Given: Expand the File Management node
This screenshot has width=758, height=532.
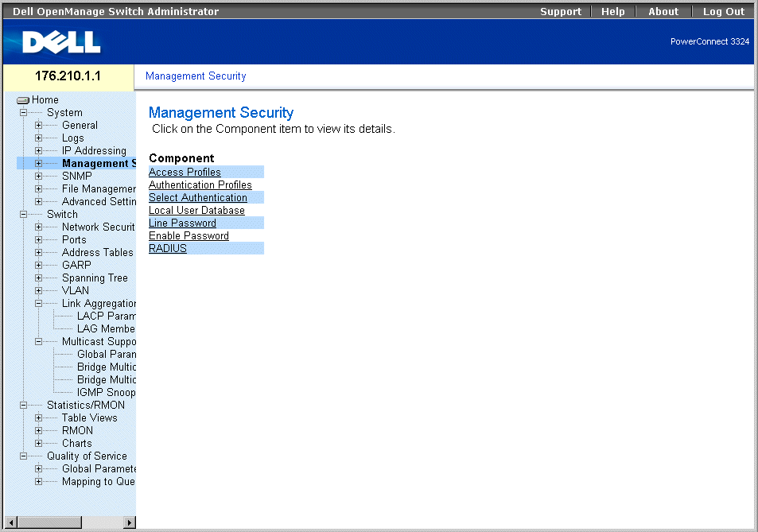Looking at the screenshot, I should coord(39,189).
